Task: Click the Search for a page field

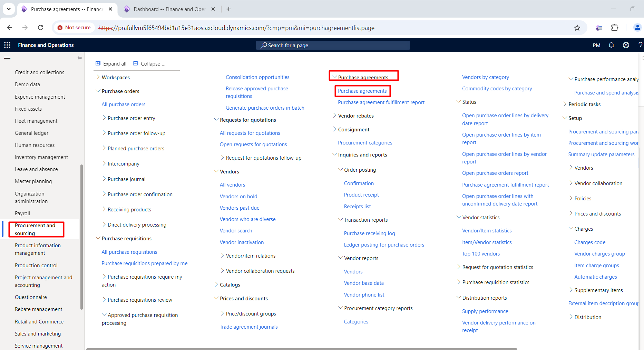Action: (333, 45)
